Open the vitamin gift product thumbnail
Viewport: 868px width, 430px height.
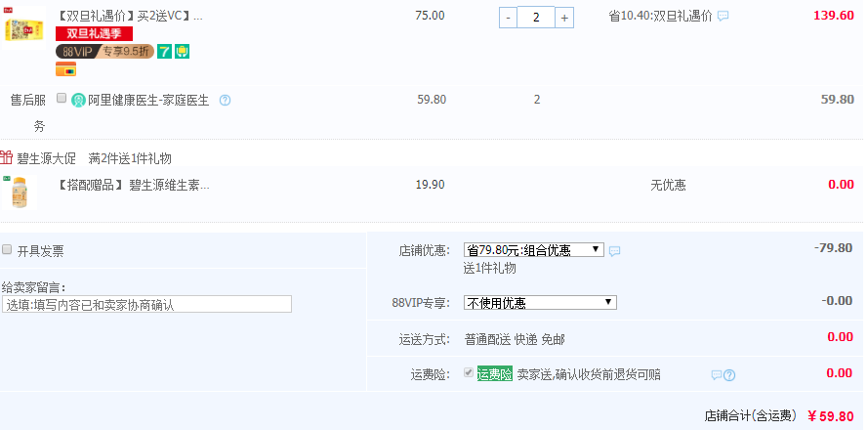click(x=20, y=193)
